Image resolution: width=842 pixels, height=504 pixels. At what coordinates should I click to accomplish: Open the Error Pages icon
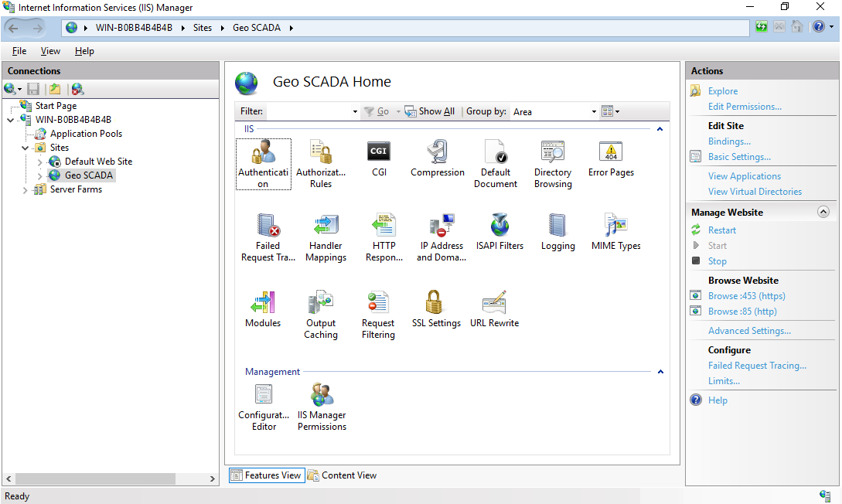point(611,152)
